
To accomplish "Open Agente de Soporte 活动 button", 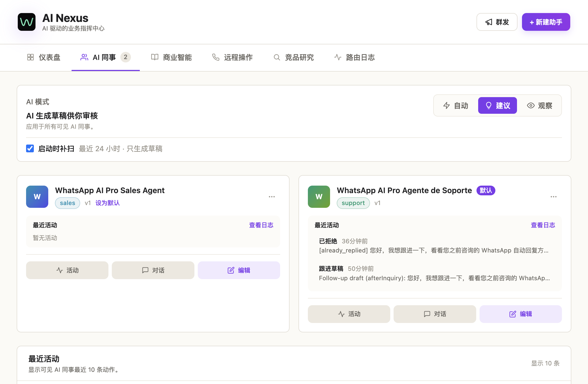I will pyautogui.click(x=349, y=314).
